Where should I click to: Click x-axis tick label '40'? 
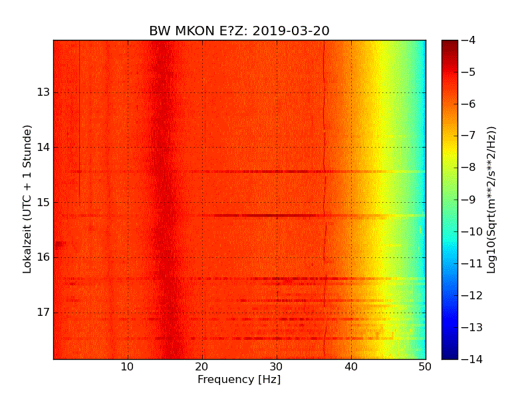[x=351, y=367]
